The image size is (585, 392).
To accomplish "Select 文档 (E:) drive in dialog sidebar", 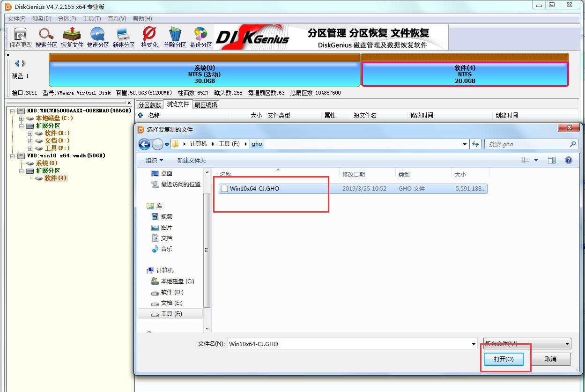I will [x=167, y=303].
